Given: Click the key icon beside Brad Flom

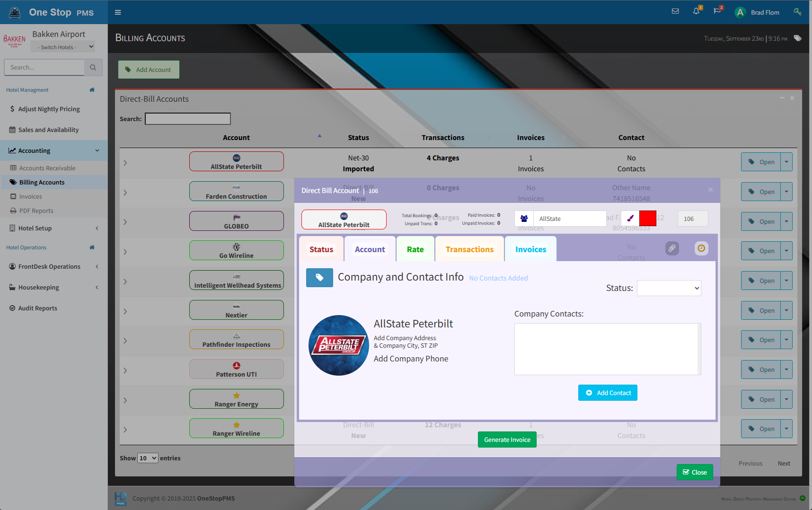Looking at the screenshot, I should click(797, 12).
